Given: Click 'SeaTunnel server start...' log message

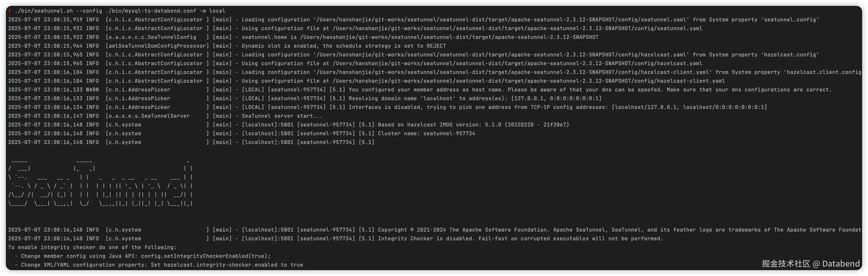Looking at the screenshot, I should 282,116.
